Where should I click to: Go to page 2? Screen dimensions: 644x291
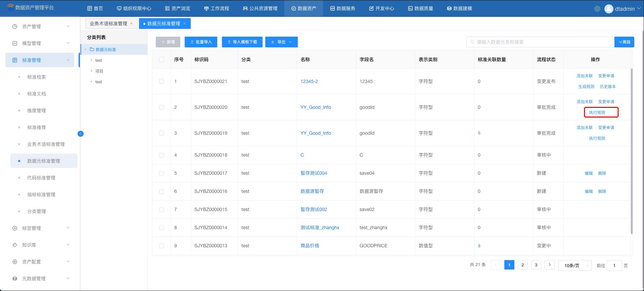pyautogui.click(x=523, y=265)
